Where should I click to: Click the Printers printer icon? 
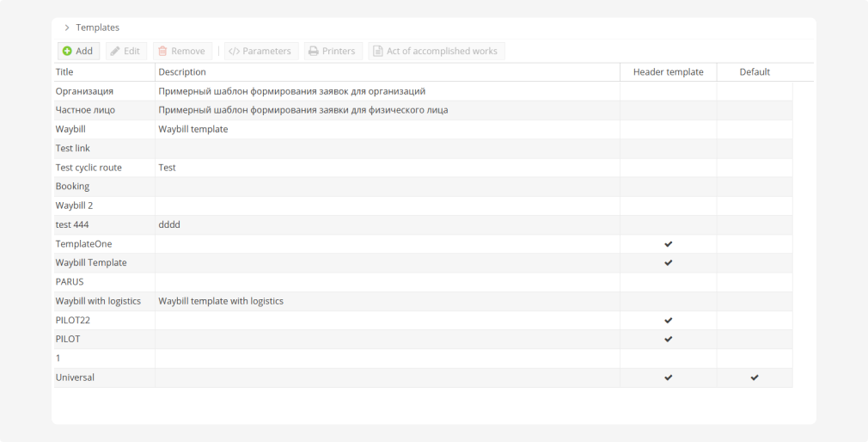click(314, 52)
